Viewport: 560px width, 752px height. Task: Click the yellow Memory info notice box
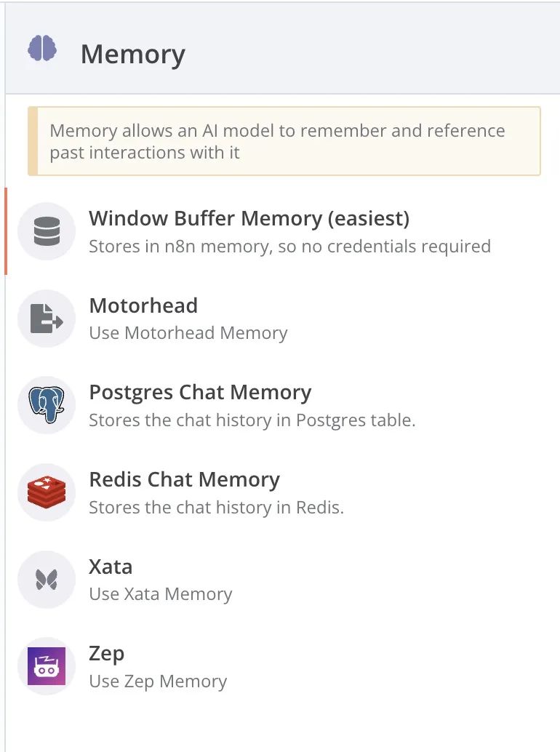click(x=284, y=142)
